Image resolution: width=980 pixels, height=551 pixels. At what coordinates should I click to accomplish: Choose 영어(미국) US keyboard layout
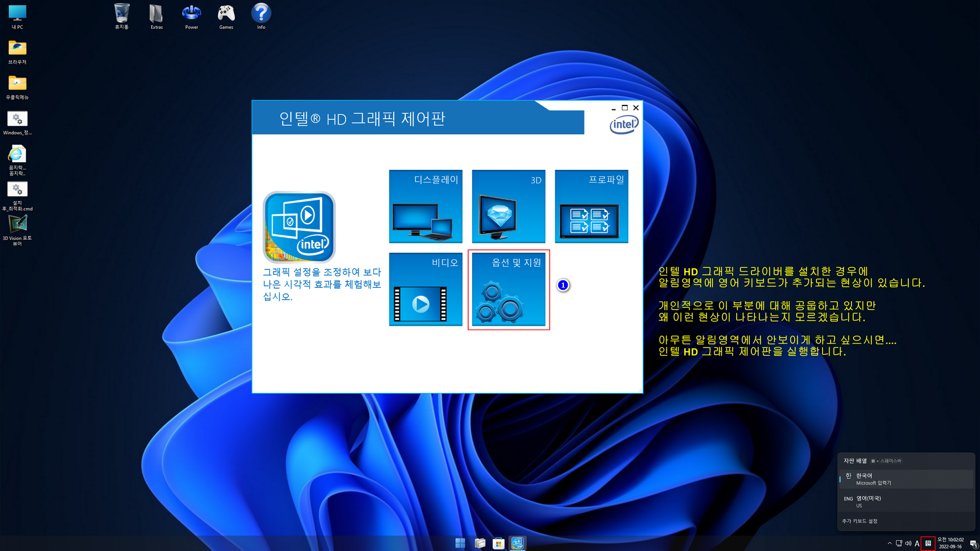(906, 501)
